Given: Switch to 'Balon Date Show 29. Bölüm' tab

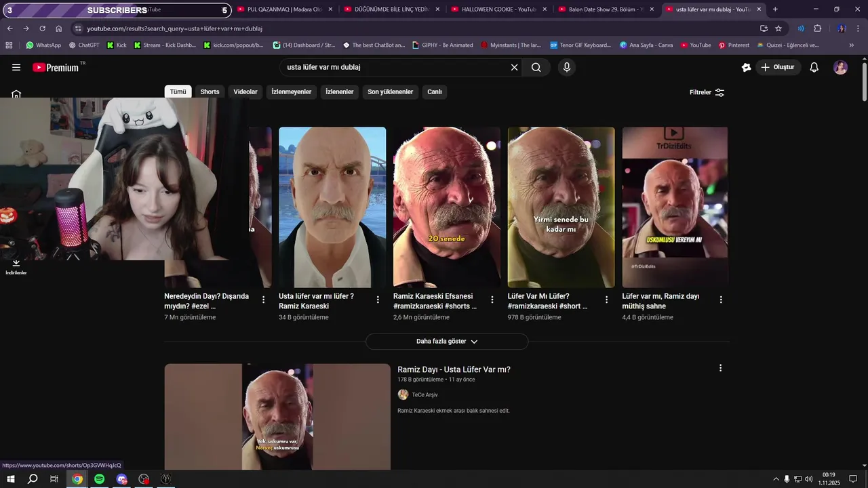Looking at the screenshot, I should tap(607, 9).
